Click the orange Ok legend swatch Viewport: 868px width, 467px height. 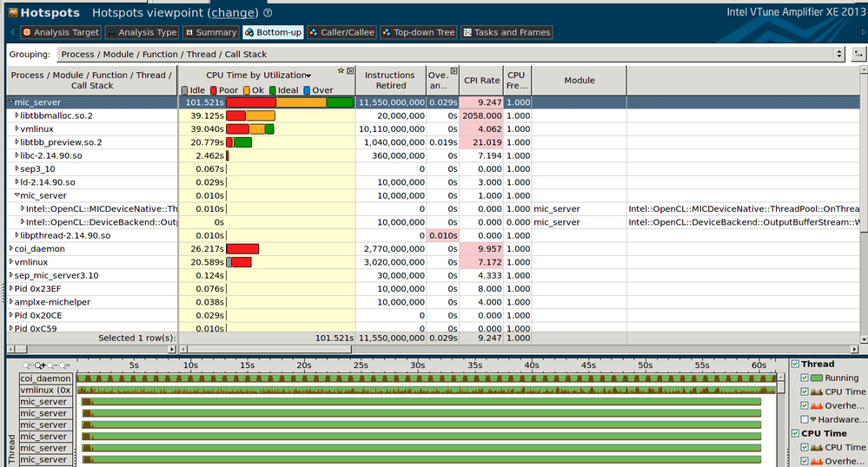coord(247,90)
